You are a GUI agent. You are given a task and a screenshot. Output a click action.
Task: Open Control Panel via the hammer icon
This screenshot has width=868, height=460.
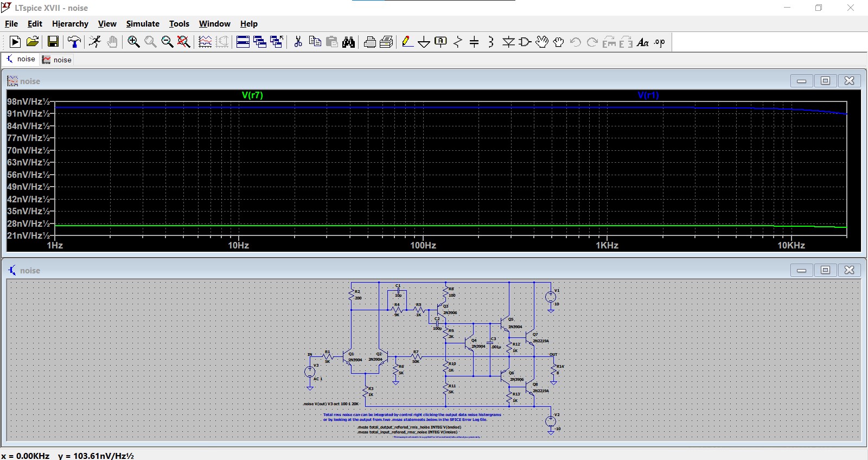click(74, 42)
